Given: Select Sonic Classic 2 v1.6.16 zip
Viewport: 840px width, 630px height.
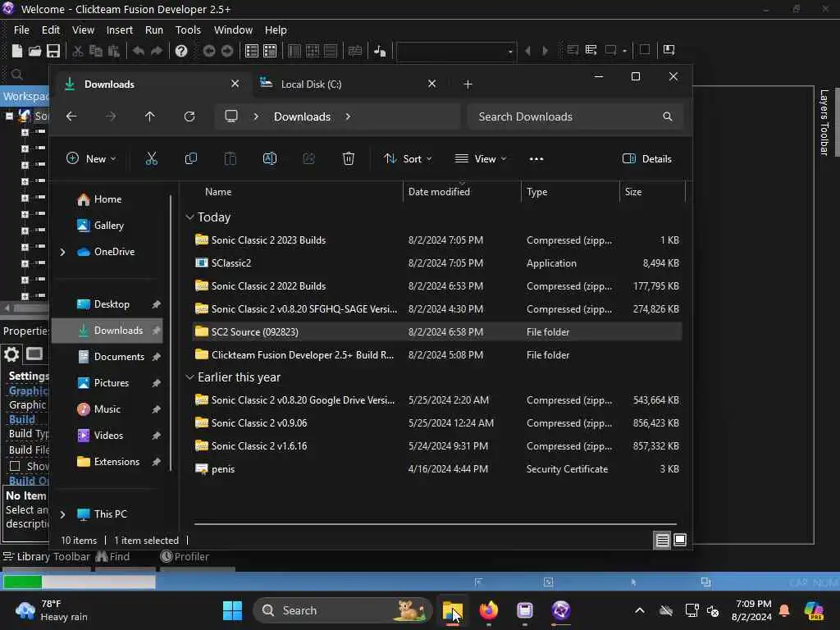Looking at the screenshot, I should [x=437, y=445].
